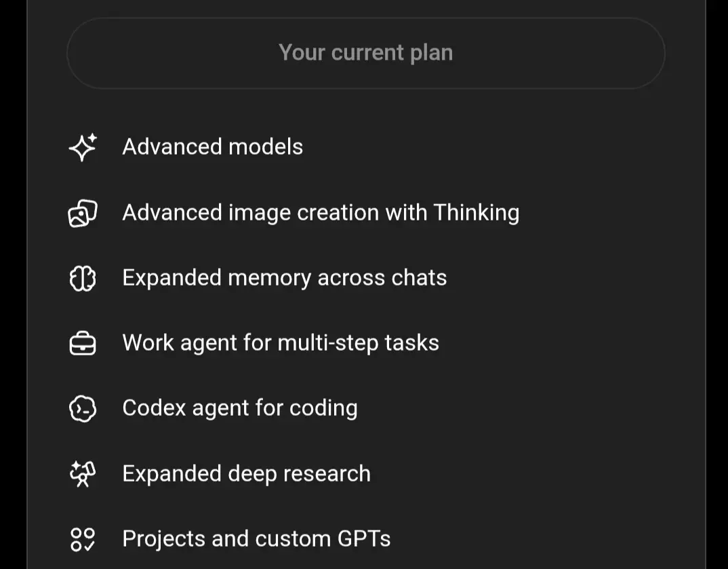Click the word plan inside the pill button
728x569 pixels.
coord(432,53)
